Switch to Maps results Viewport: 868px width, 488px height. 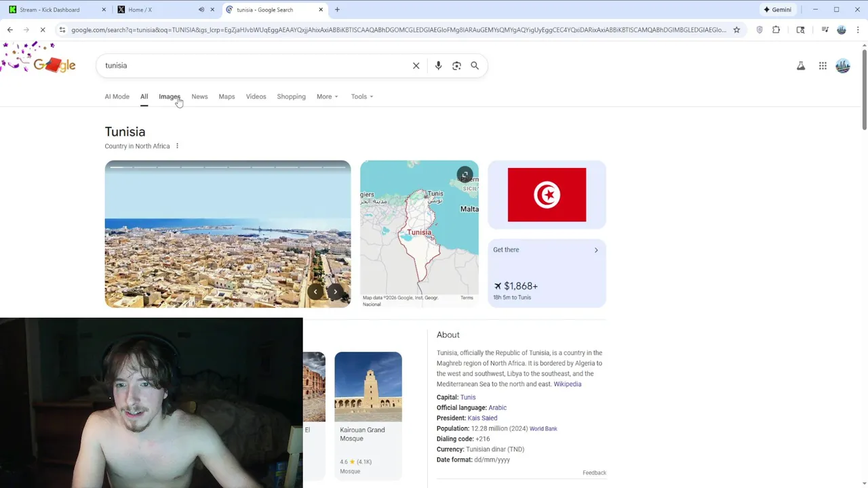tap(226, 96)
